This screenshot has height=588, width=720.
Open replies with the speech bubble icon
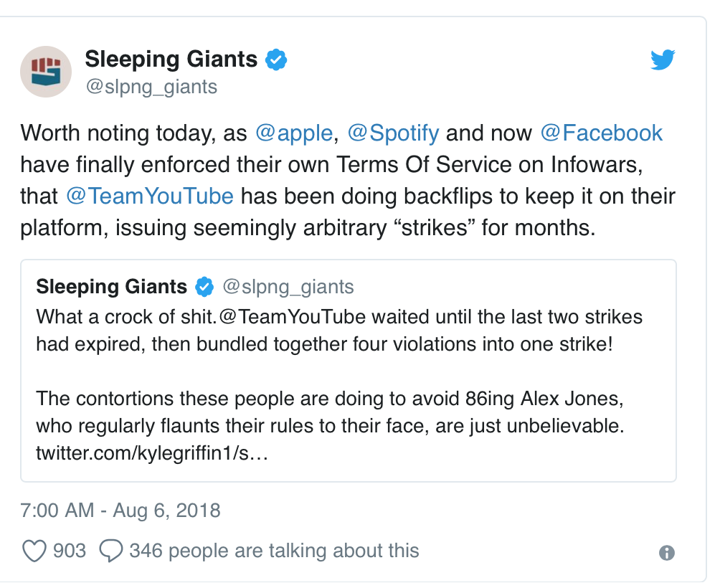click(110, 551)
